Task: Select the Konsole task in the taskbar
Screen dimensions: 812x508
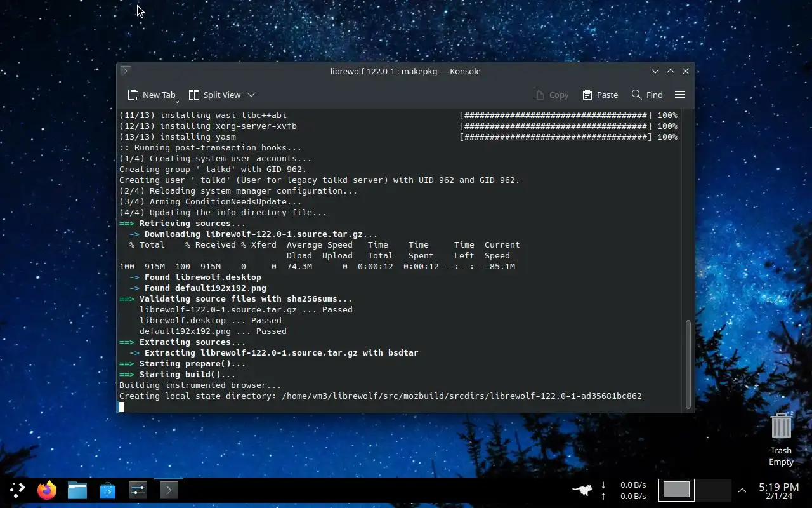Action: coord(169,490)
